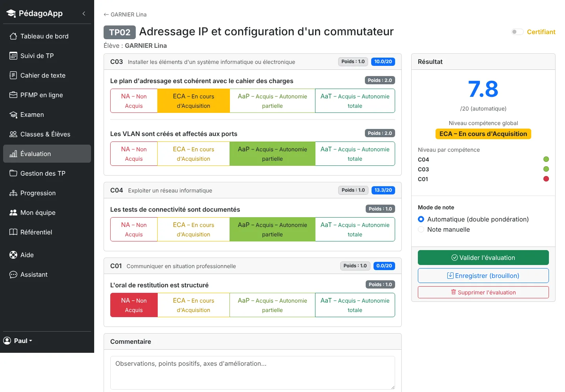Click the user avatar icon beside Paul
The image size is (565, 392).
7,341
